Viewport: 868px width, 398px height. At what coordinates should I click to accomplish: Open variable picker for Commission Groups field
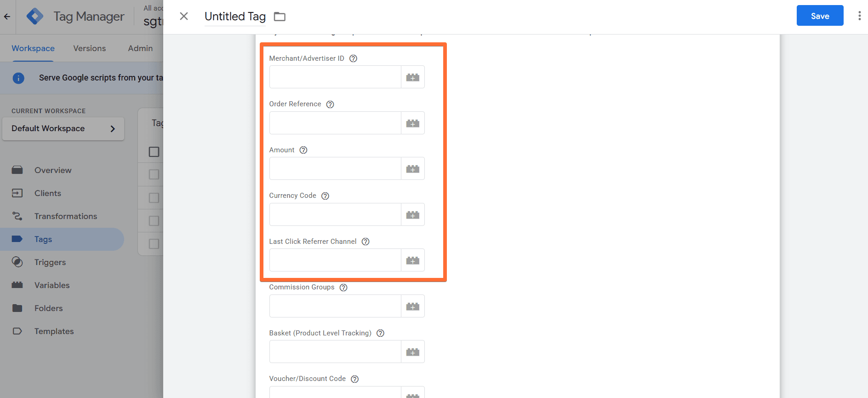point(412,306)
